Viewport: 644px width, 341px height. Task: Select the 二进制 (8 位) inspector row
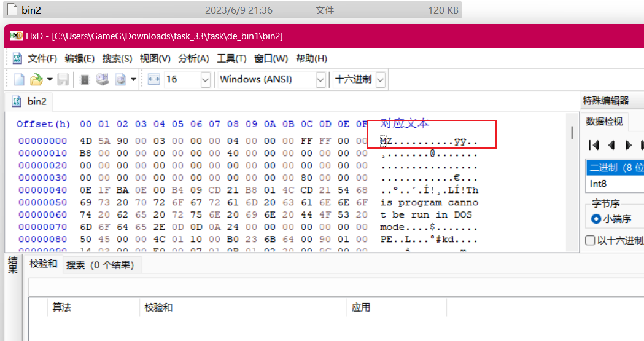click(x=615, y=168)
